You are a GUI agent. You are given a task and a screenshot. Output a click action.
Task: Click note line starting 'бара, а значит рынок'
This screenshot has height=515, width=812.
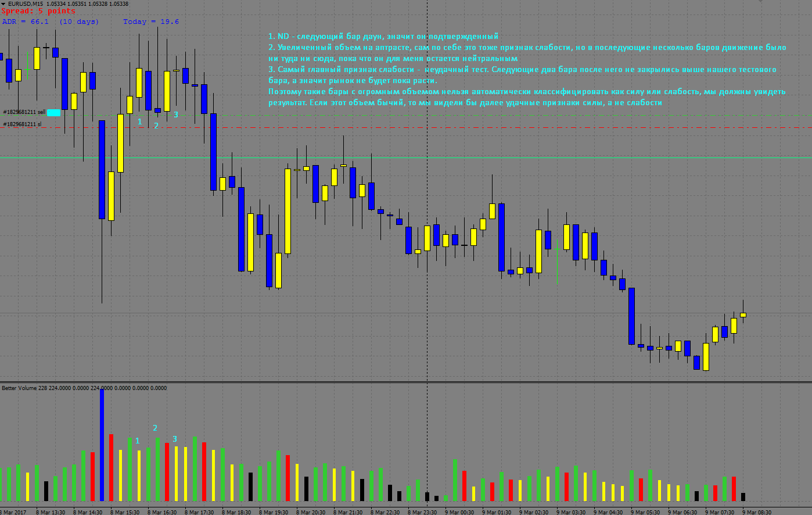point(353,80)
